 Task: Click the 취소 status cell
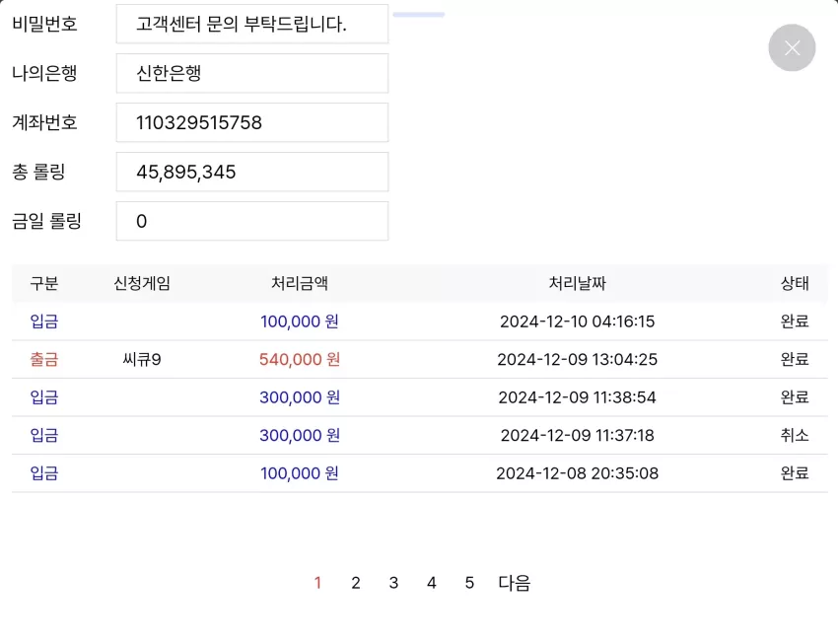[x=795, y=435]
